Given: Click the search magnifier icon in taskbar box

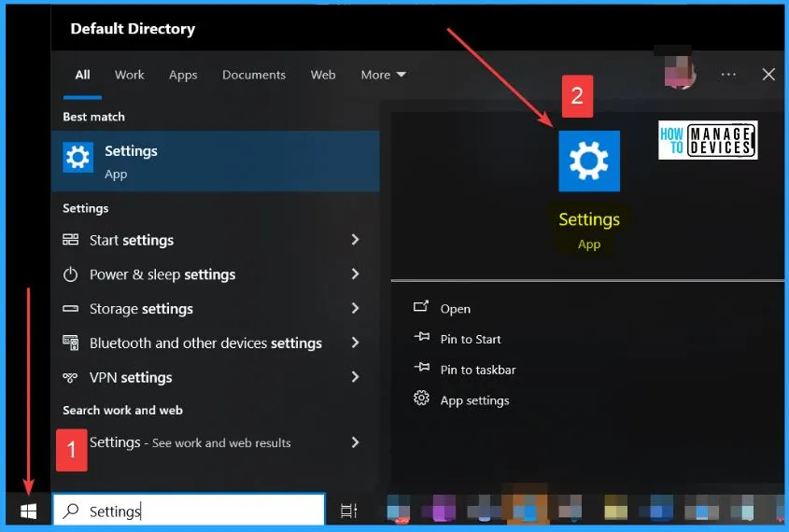Looking at the screenshot, I should (x=71, y=511).
